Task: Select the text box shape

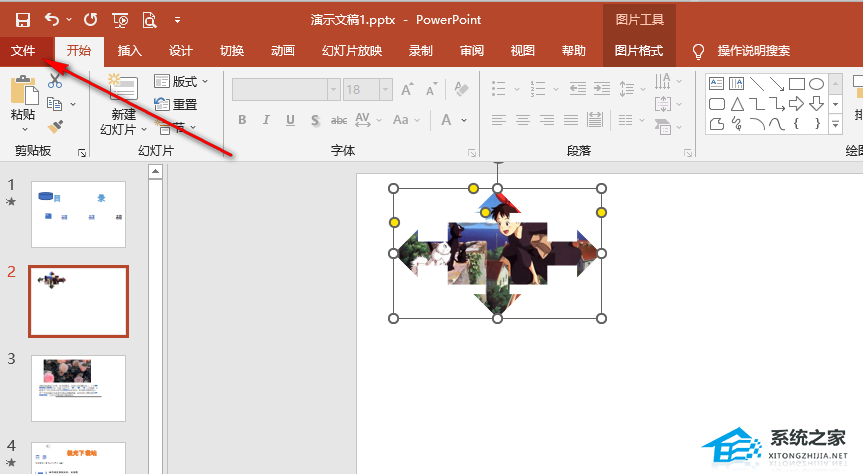Action: coord(717,84)
